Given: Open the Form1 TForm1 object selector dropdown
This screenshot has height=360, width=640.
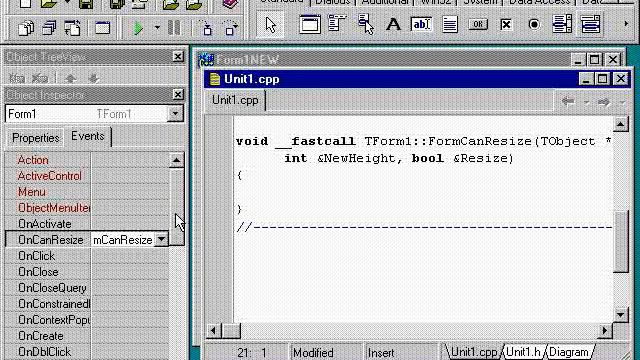Looking at the screenshot, I should (x=175, y=113).
